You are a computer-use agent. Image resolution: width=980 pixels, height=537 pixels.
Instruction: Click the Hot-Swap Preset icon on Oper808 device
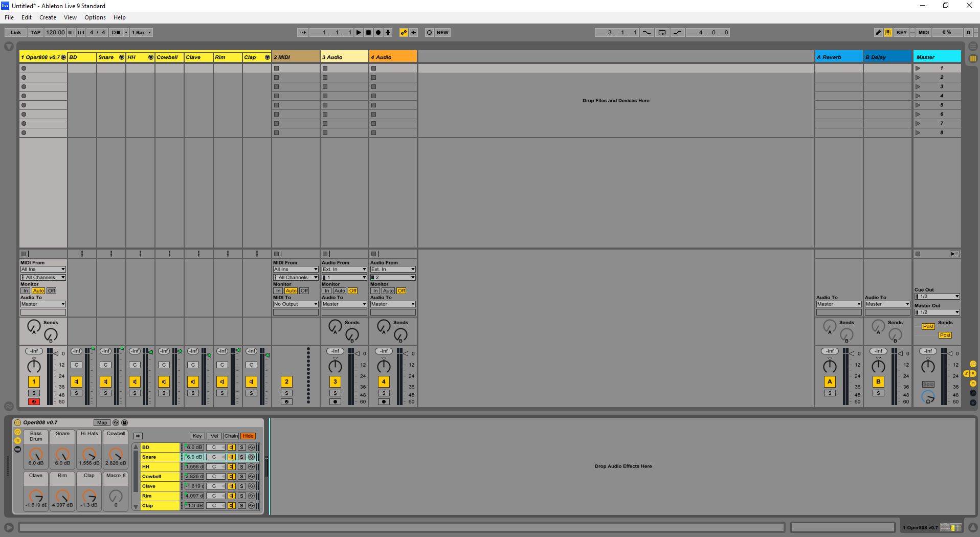[116, 422]
